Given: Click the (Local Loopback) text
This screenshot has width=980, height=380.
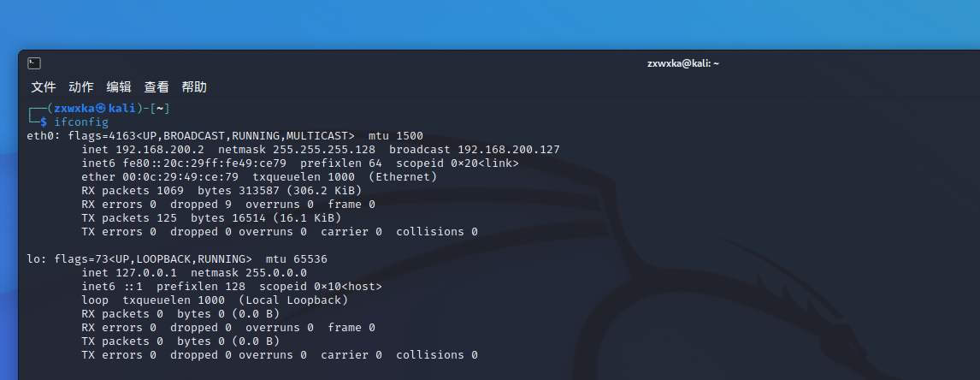Looking at the screenshot, I should (293, 300).
